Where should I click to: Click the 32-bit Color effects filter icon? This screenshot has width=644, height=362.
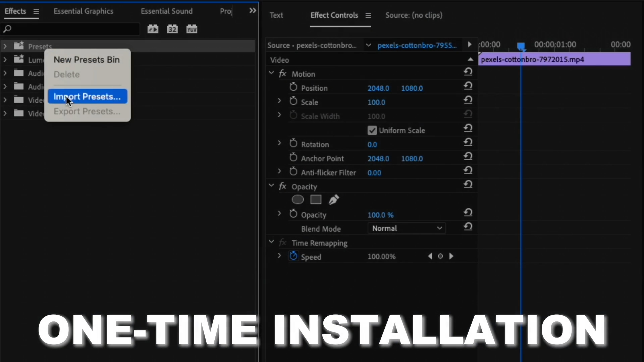[172, 29]
